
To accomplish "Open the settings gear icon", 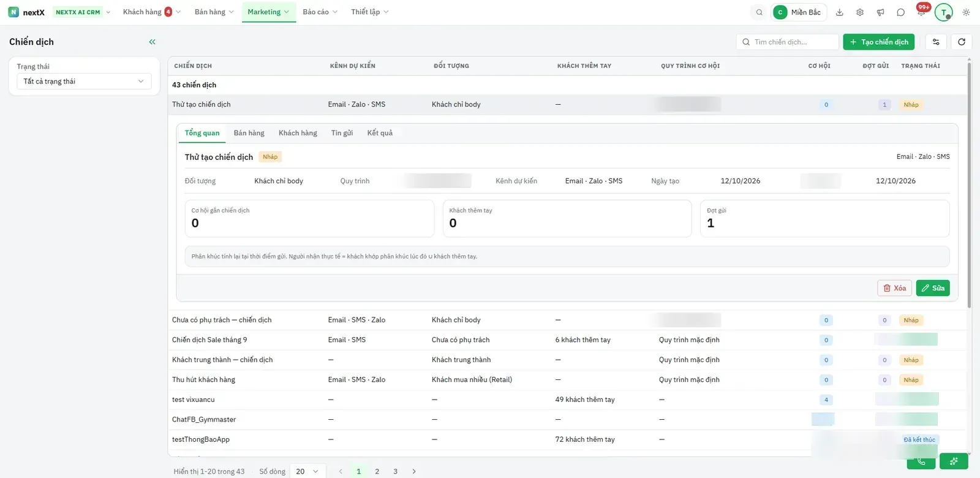I will [x=860, y=12].
